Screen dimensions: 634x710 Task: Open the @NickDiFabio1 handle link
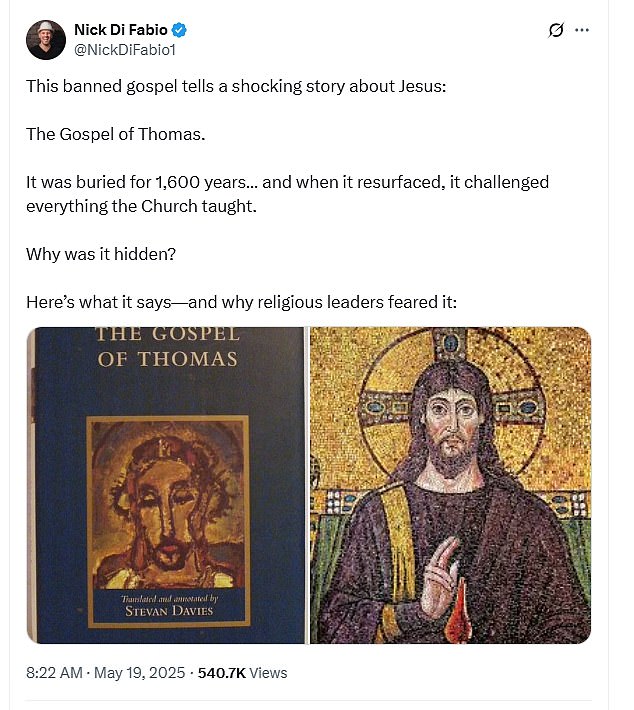tap(125, 50)
